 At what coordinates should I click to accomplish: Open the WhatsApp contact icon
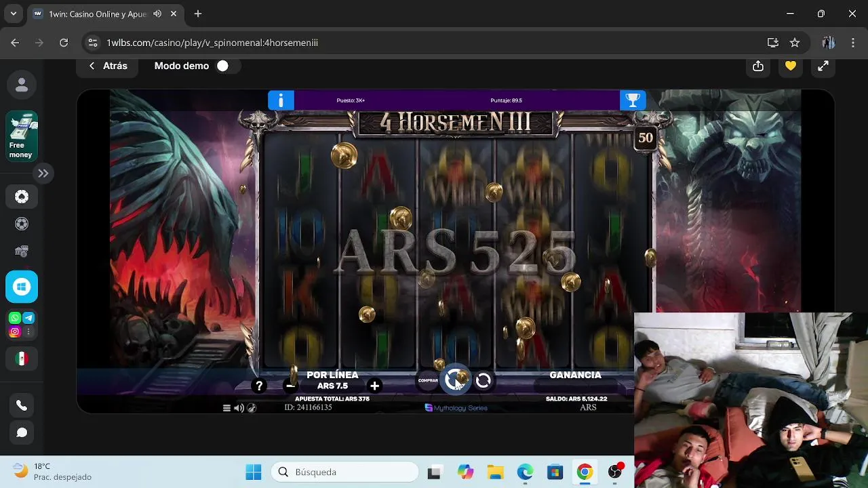pyautogui.click(x=15, y=318)
